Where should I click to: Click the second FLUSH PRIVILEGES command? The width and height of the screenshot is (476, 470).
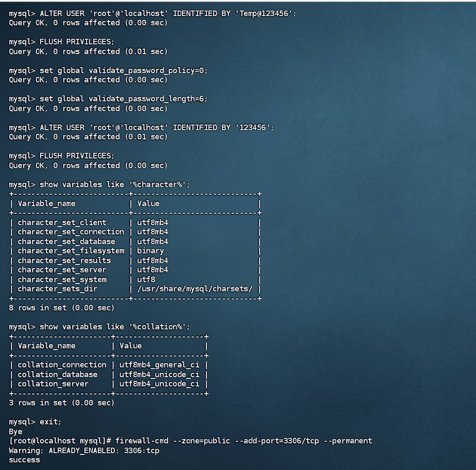coord(77,156)
